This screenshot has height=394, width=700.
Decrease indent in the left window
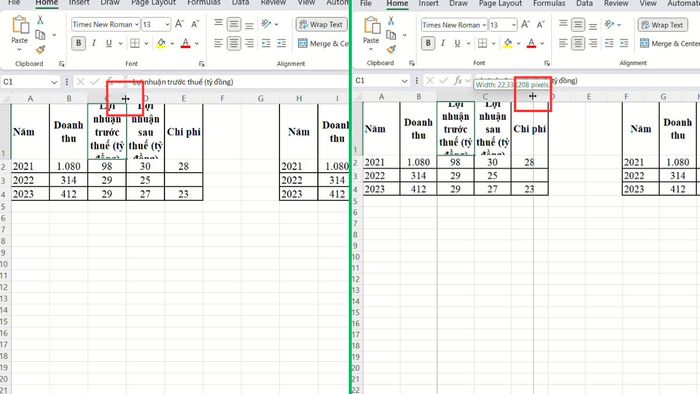coord(266,43)
